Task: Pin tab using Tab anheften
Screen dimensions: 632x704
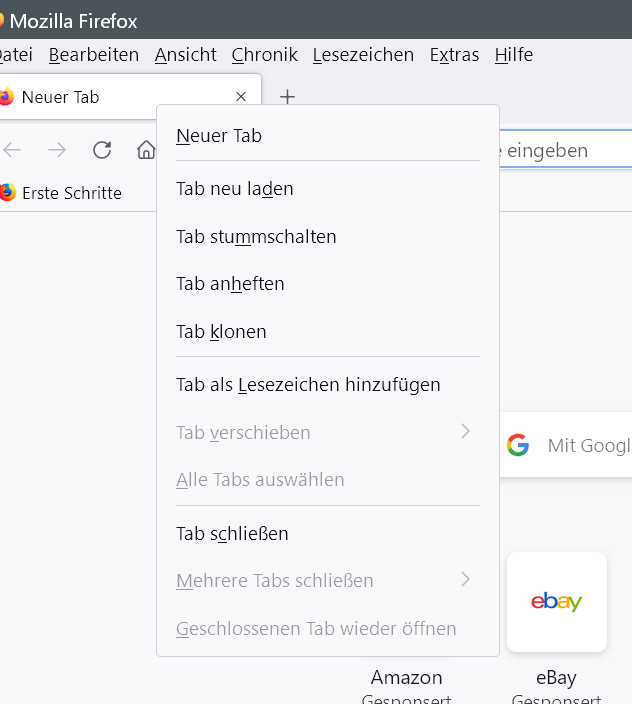Action: tap(230, 284)
